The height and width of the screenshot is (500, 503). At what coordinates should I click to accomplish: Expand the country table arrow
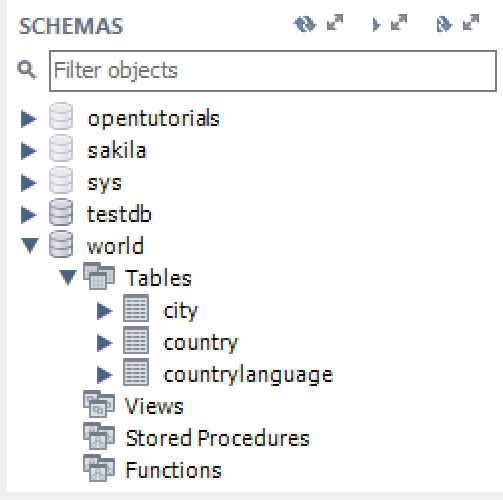click(x=104, y=343)
